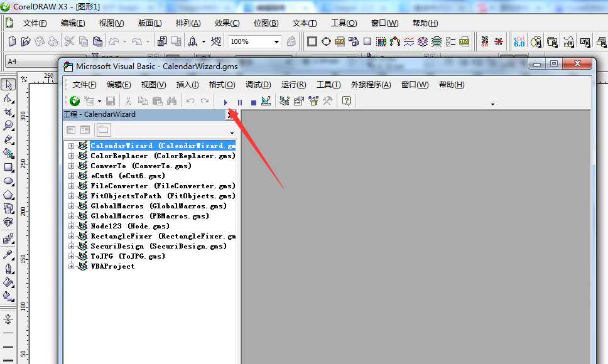Open CorelDRAW 位图(B) menu
This screenshot has height=364, width=608.
266,23
